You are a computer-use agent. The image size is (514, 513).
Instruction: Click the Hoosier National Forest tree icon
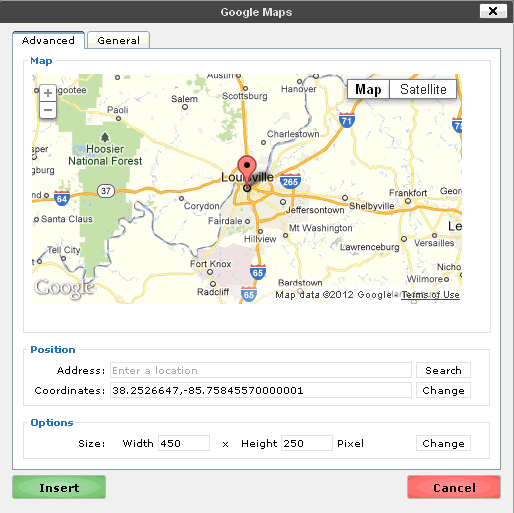[105, 137]
